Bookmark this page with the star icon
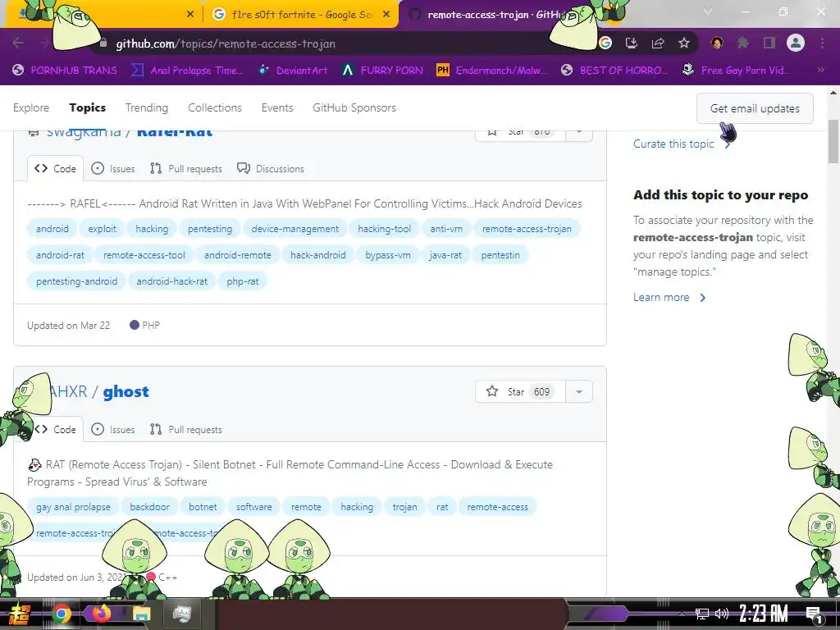 pos(684,43)
